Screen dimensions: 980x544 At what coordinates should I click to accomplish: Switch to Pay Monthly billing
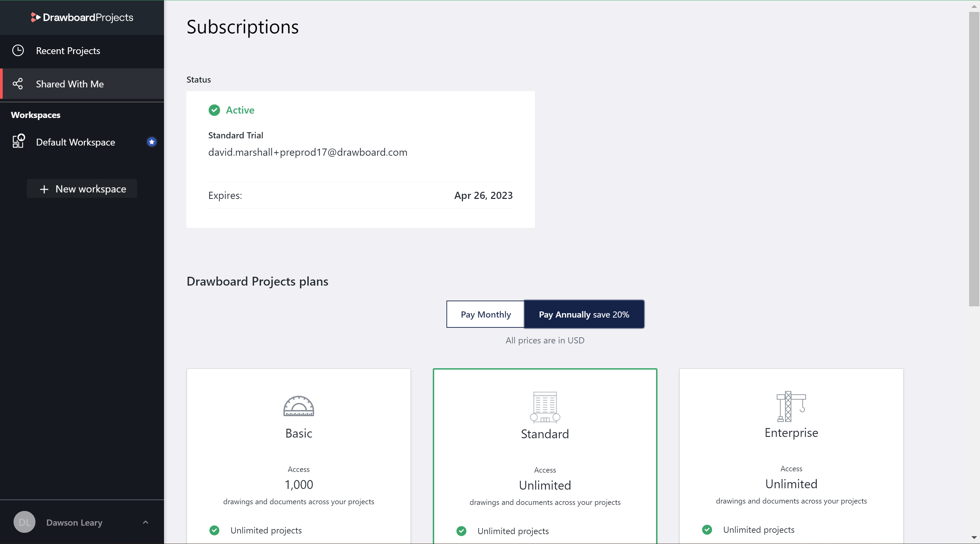click(486, 314)
